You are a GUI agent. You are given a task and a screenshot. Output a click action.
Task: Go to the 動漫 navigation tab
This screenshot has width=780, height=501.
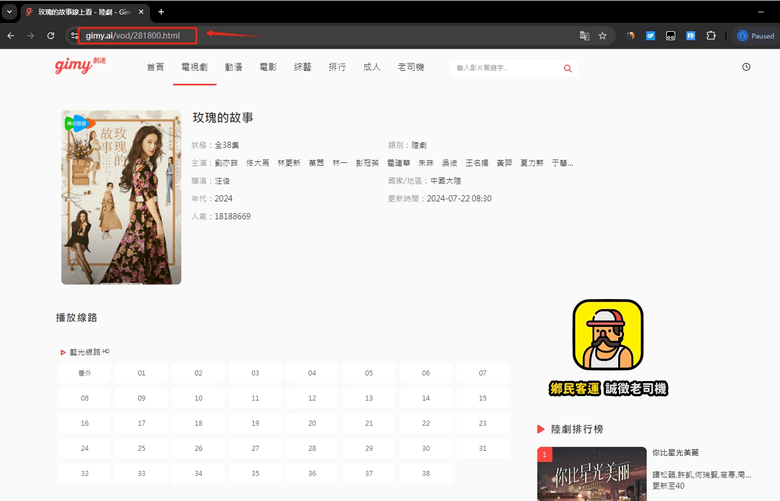(x=233, y=67)
